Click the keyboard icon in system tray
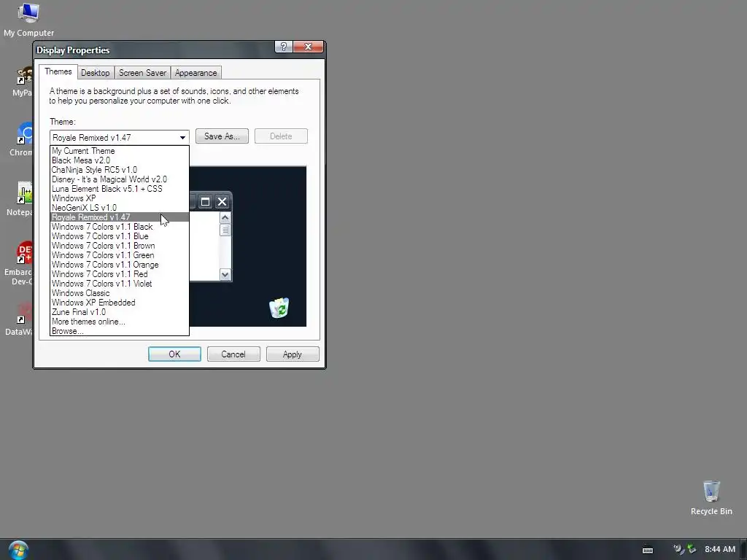The height and width of the screenshot is (560, 747). [648, 550]
